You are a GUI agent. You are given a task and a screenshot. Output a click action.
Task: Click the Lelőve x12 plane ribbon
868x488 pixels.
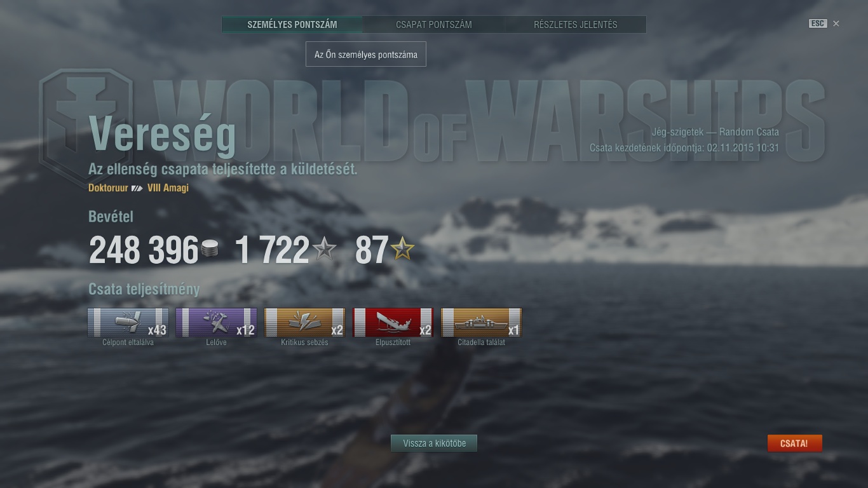click(216, 322)
